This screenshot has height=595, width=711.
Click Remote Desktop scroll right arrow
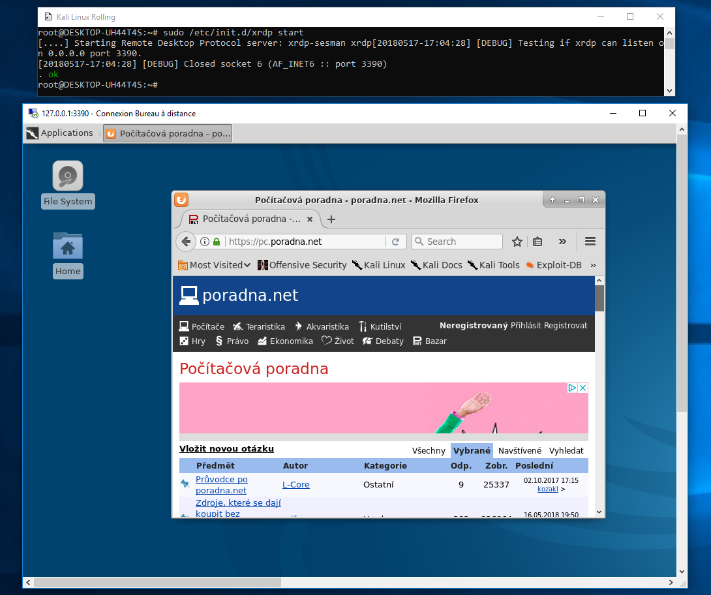pyautogui.click(x=671, y=582)
